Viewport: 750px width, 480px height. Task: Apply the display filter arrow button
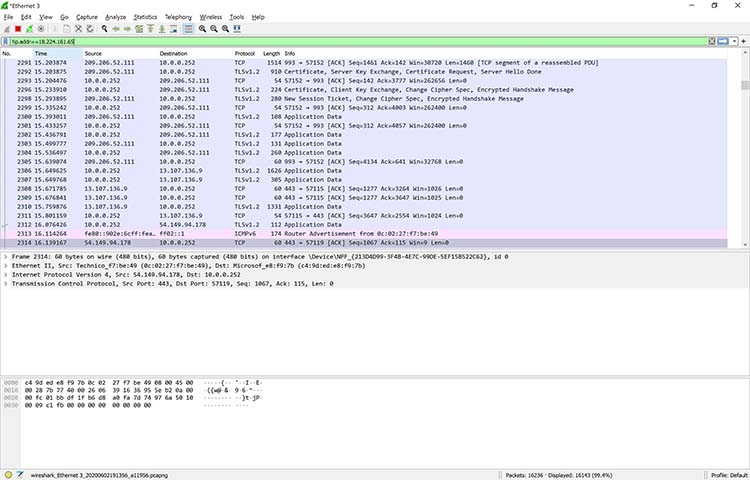723,42
